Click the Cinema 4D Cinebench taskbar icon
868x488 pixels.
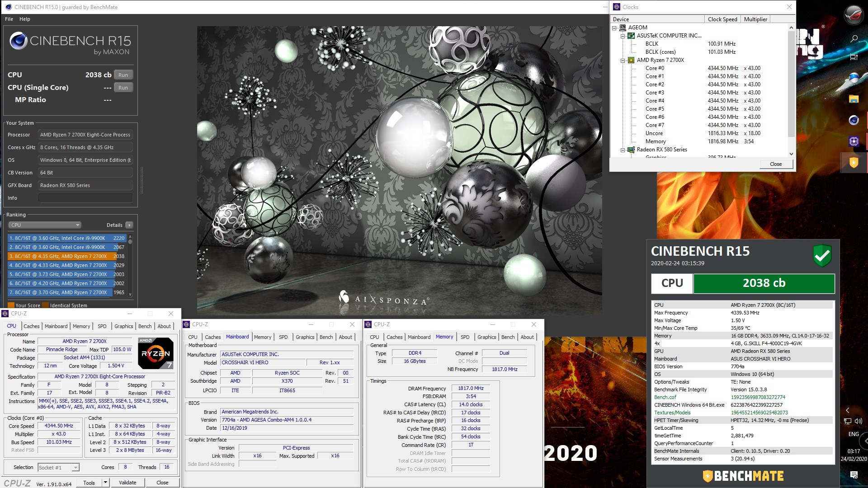(854, 120)
